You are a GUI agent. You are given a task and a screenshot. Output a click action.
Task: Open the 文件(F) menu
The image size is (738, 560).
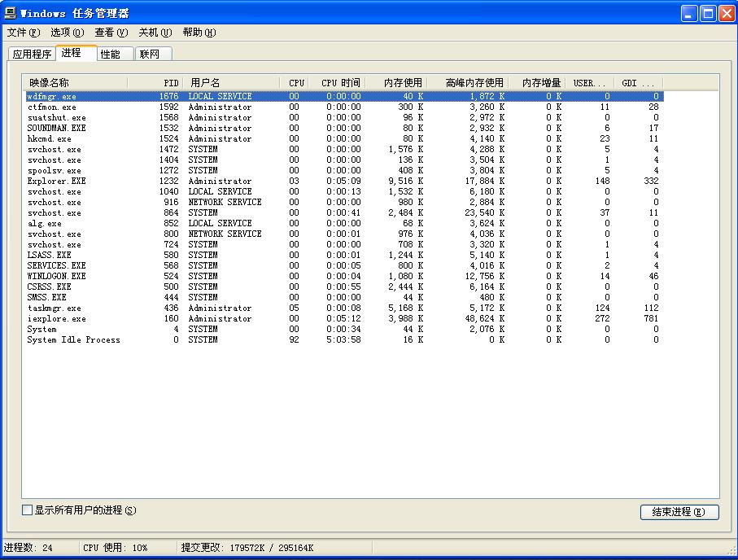click(x=23, y=33)
